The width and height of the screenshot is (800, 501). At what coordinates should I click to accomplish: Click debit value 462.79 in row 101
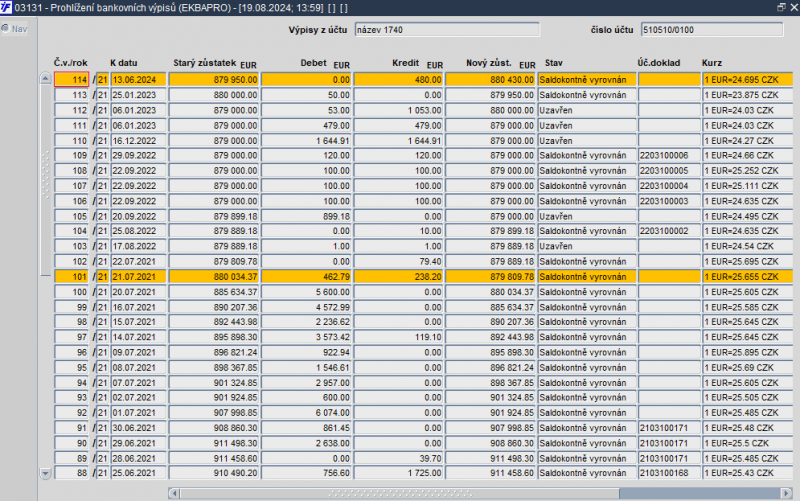[x=307, y=277]
